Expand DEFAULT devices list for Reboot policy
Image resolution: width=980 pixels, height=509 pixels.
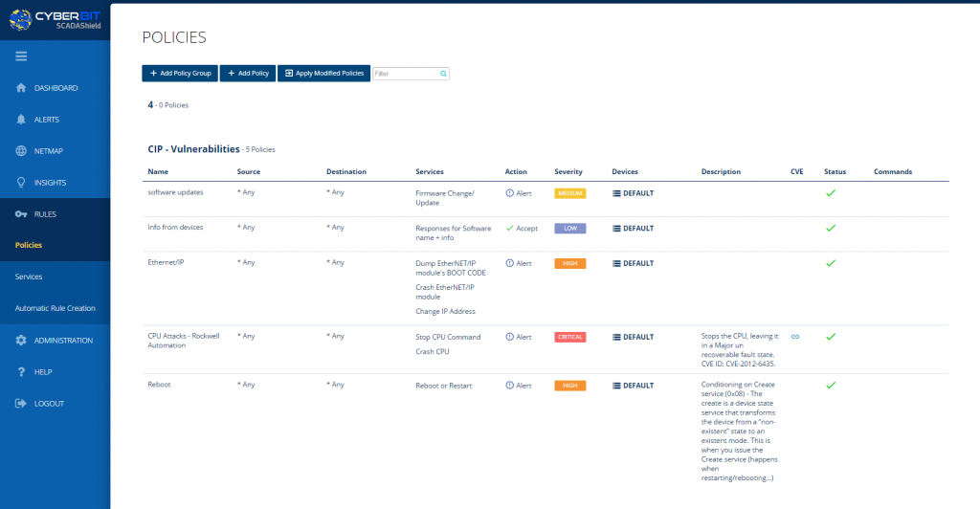[x=633, y=386]
